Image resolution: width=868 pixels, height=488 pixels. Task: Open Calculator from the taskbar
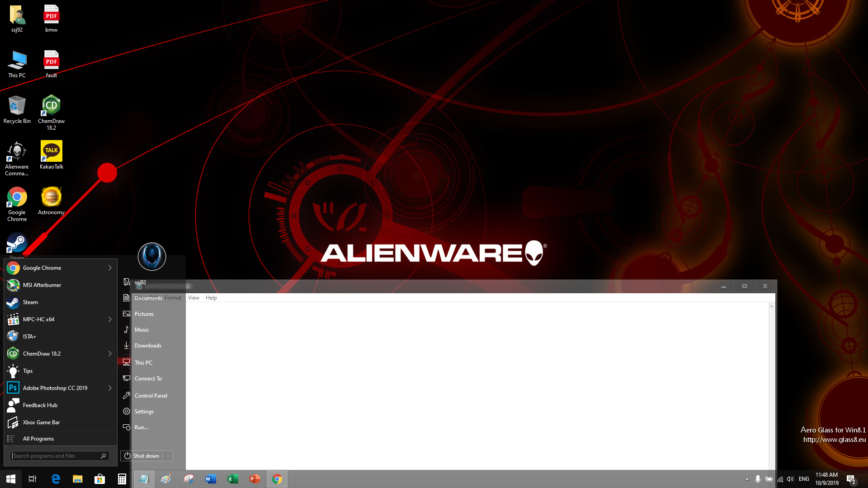tap(122, 479)
